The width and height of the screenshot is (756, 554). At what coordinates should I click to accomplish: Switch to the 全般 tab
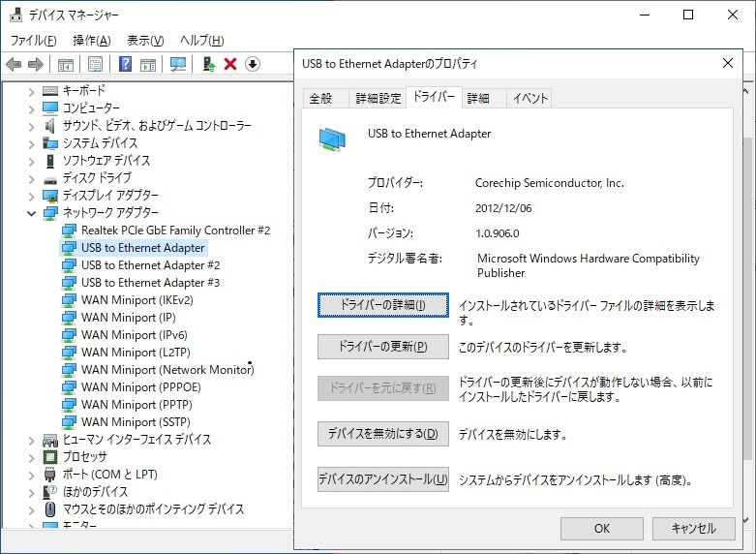pyautogui.click(x=325, y=99)
